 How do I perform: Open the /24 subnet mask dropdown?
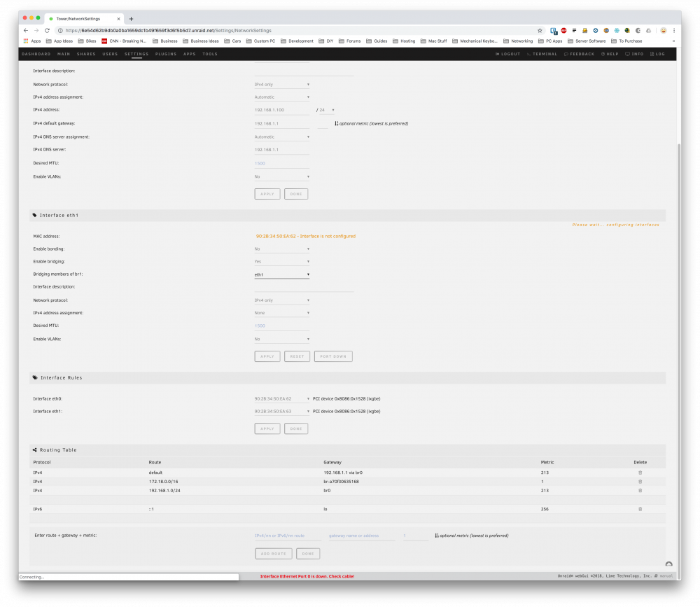[326, 110]
